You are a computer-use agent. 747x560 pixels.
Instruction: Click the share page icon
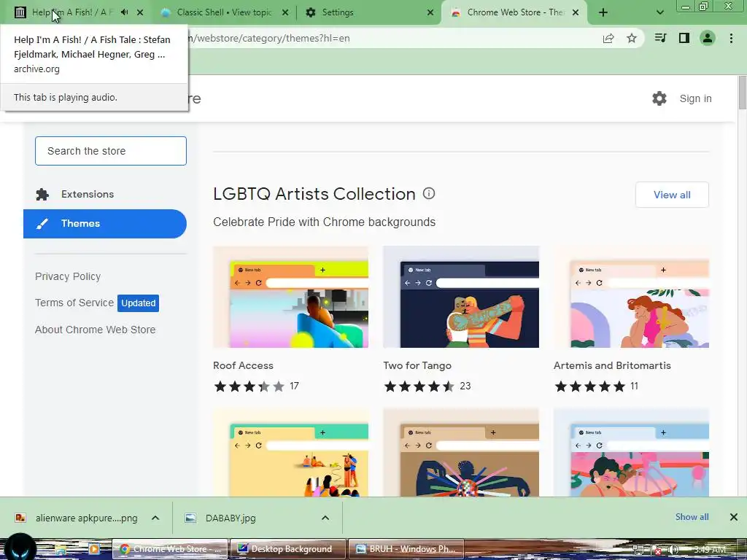coord(608,38)
